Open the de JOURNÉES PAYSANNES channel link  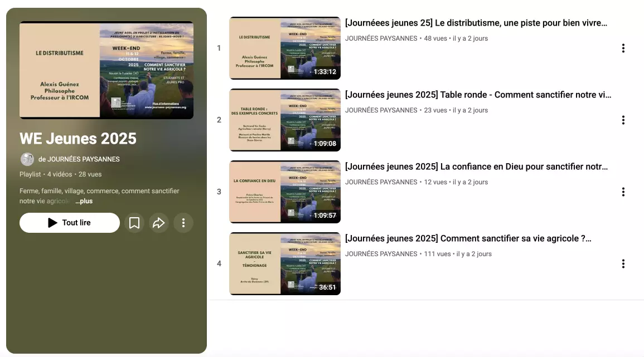(79, 159)
